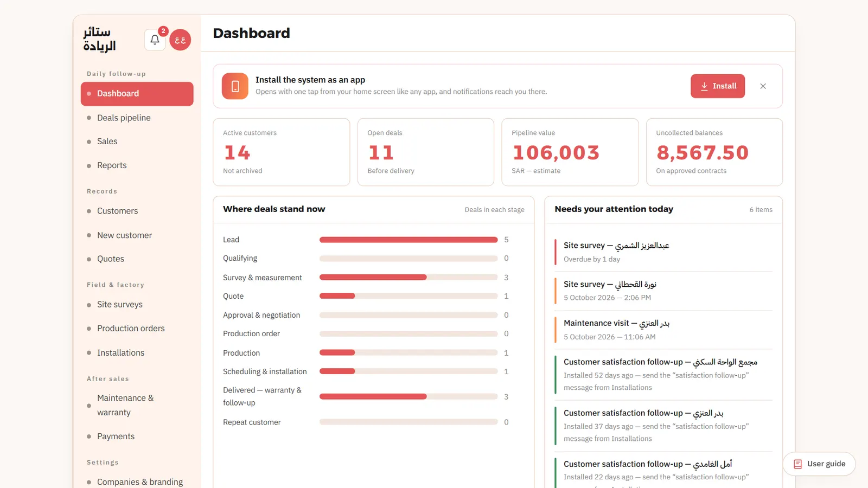Viewport: 868px width, 488px height.
Task: Click the Survey & measurement stage bar
Action: (409, 278)
